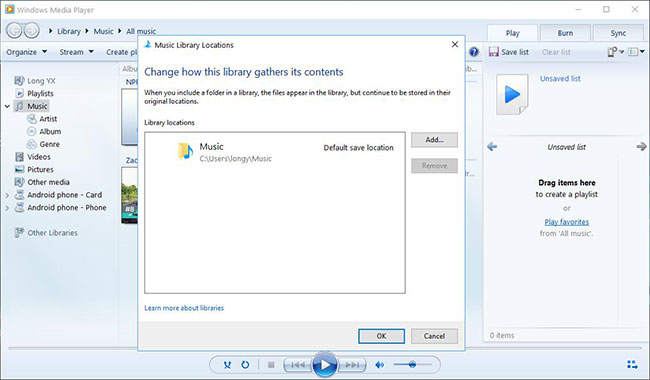The height and width of the screenshot is (380, 650).
Task: Click the Music breadcrumb
Action: pos(103,31)
